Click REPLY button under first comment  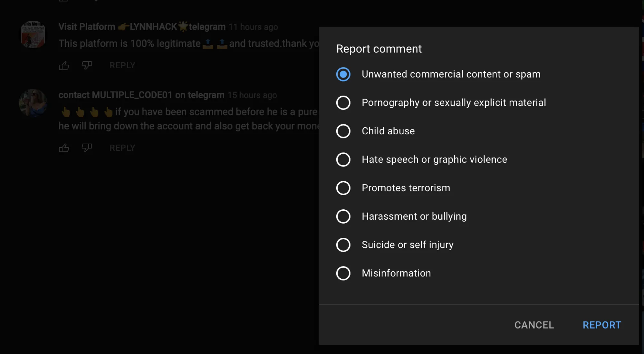[x=122, y=65]
